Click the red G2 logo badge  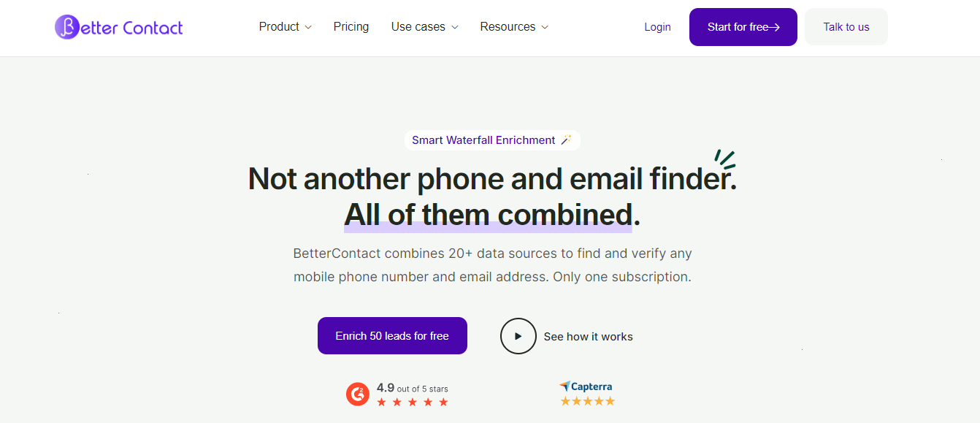358,395
